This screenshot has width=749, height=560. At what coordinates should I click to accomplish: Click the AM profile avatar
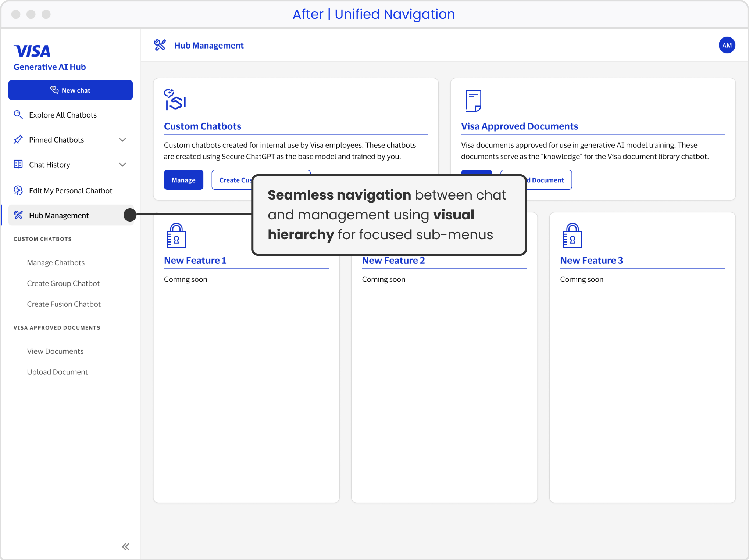(x=727, y=45)
